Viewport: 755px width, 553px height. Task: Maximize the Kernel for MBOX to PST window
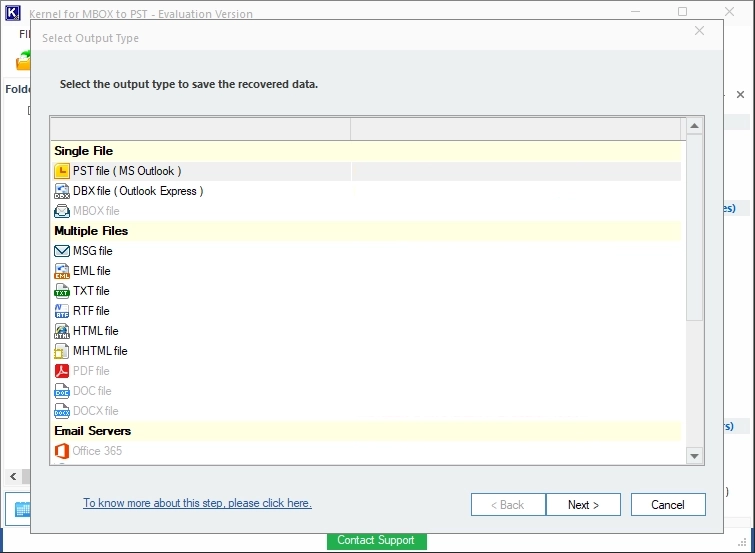pyautogui.click(x=682, y=12)
